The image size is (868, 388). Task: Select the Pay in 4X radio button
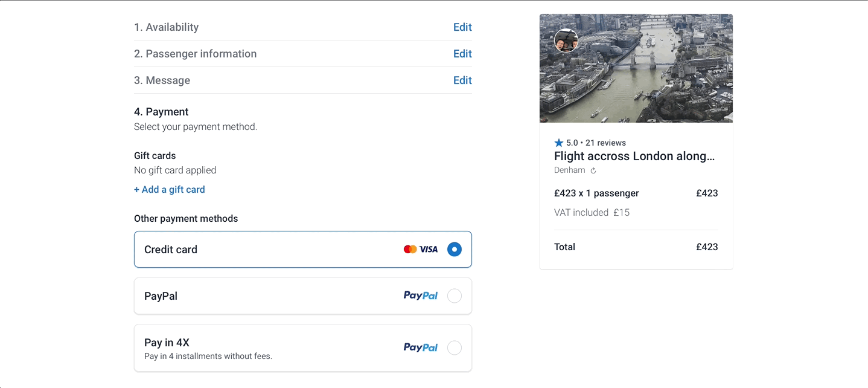click(x=455, y=348)
